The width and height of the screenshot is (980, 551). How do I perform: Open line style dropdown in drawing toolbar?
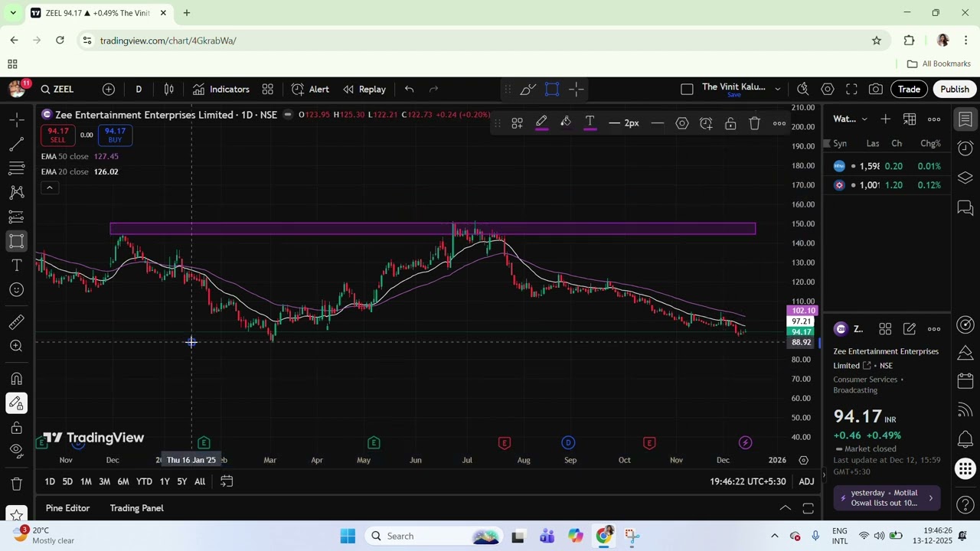(657, 123)
